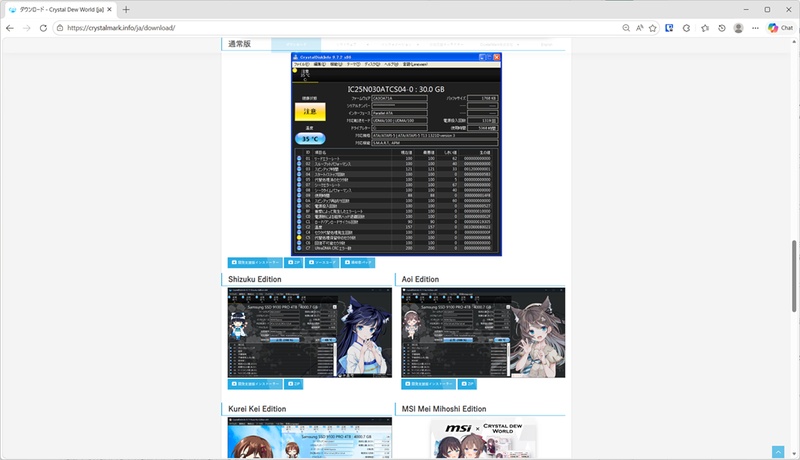Open Read aloud from address bar

639,28
